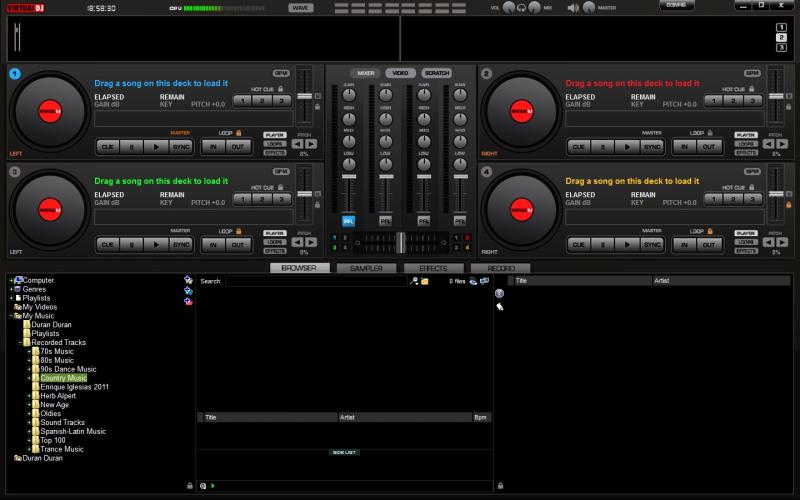Switch center panel to Scratch

[x=437, y=73]
